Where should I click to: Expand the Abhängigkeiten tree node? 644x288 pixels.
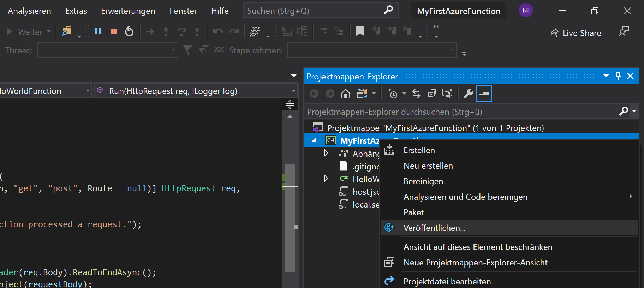(x=326, y=153)
